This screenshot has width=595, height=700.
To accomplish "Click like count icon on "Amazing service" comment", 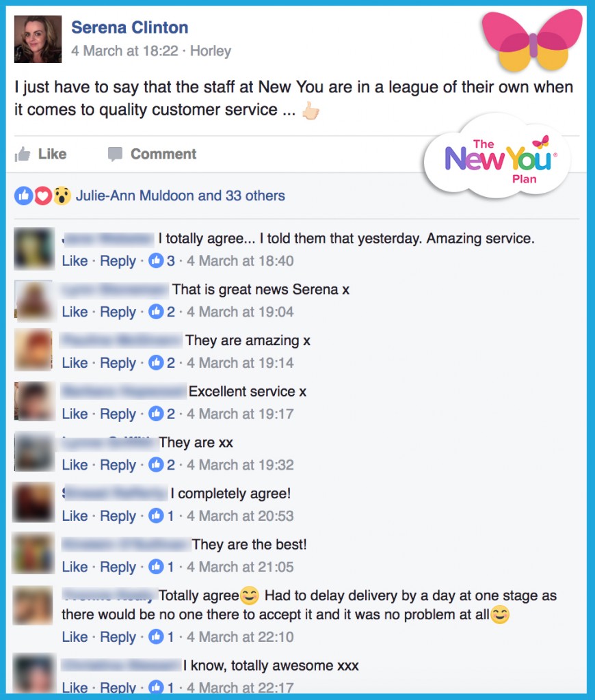I will pos(156,260).
